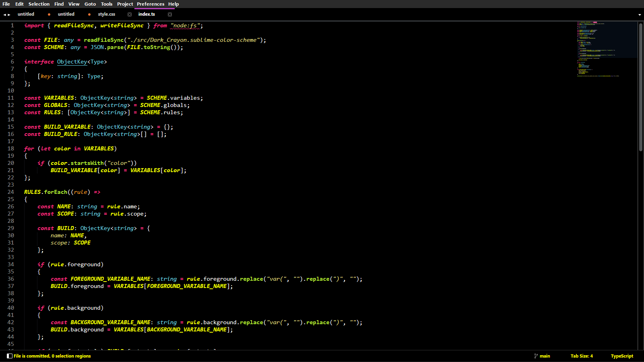Click the VARIABLES constant declaration on line 11
Screen dimensions: 644x362
pos(59,98)
